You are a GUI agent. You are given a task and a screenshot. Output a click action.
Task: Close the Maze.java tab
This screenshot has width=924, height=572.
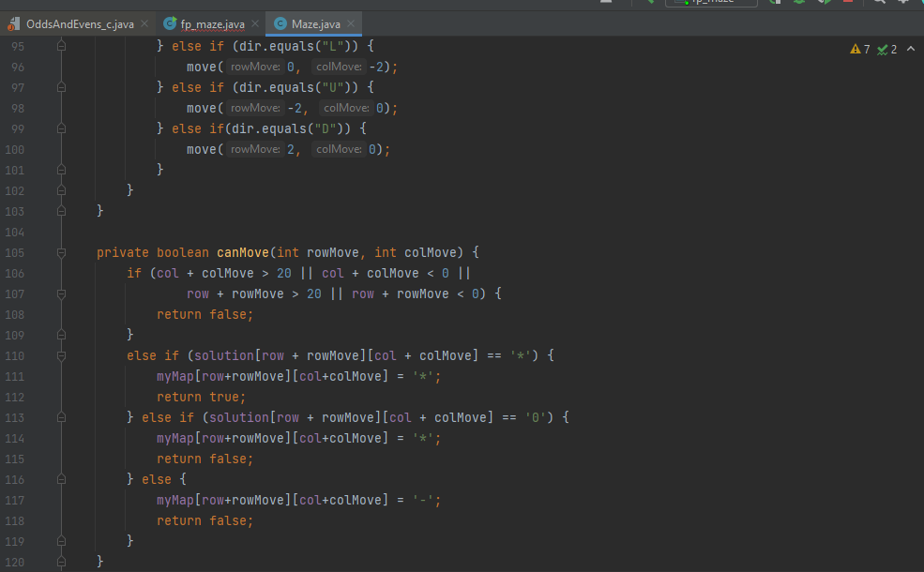tap(351, 23)
